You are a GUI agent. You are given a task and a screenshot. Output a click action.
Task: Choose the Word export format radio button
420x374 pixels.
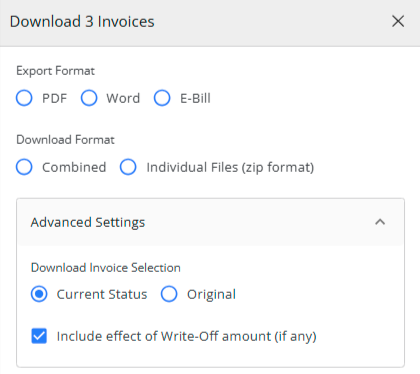click(89, 98)
